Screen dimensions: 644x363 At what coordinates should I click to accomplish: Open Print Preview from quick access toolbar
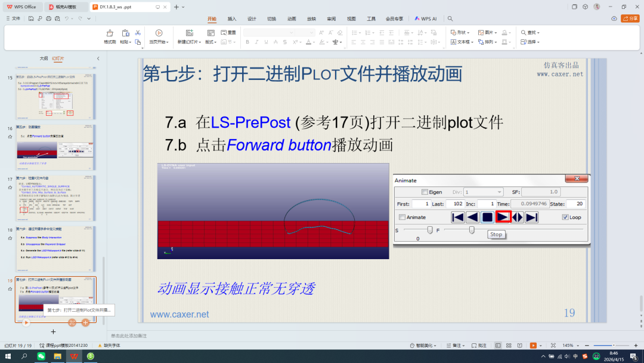pyautogui.click(x=57, y=19)
